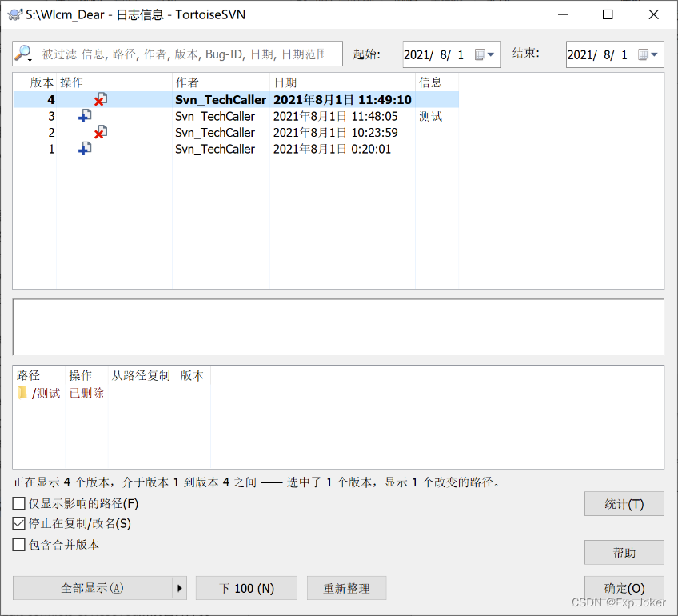Click the 统计(T) button
This screenshot has width=678, height=616.
tap(624, 504)
